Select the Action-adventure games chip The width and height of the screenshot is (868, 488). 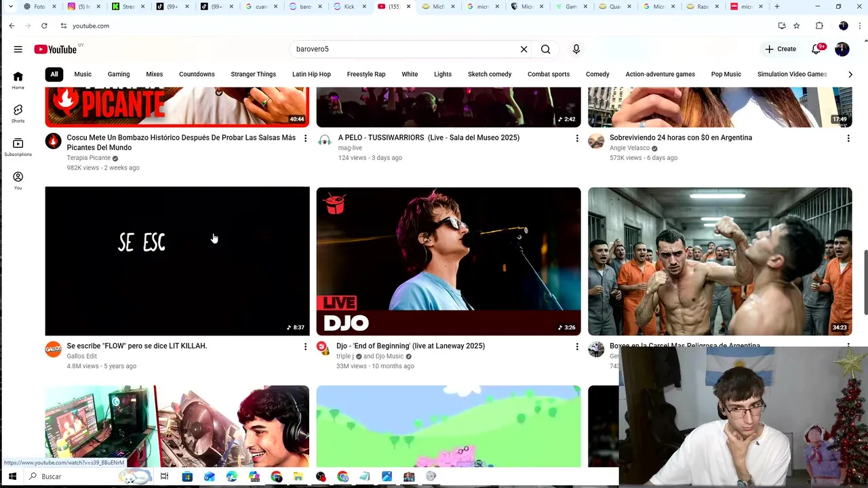tap(660, 74)
